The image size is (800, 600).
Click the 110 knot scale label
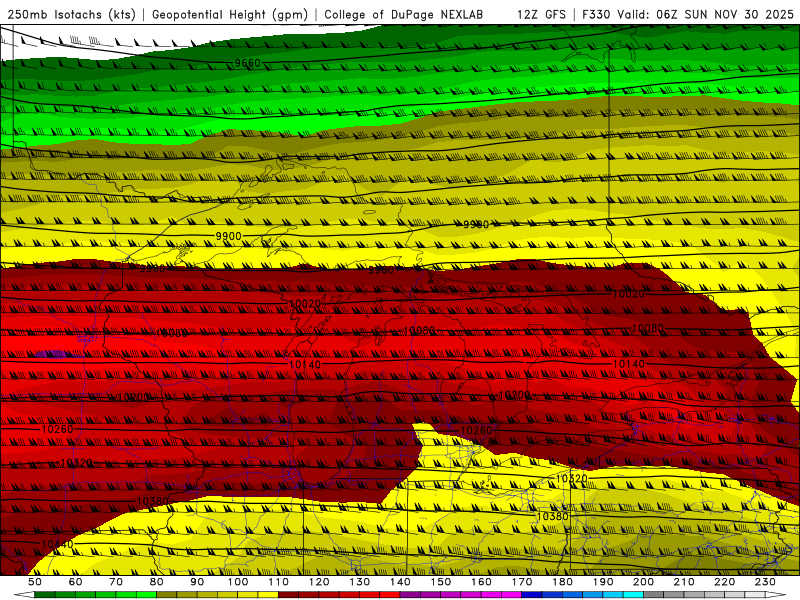point(278,582)
